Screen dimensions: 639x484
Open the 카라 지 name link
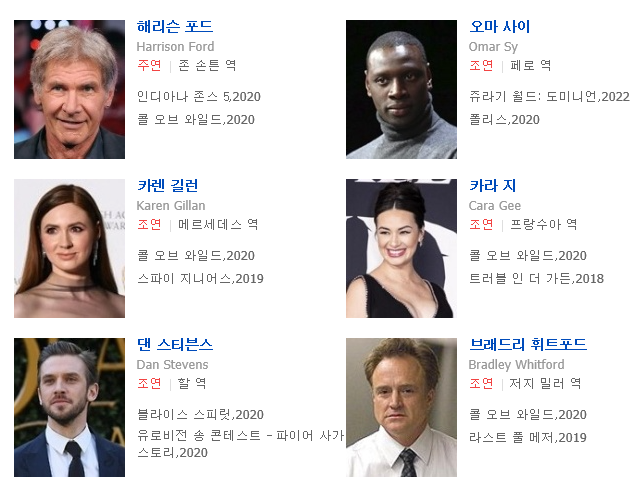click(x=492, y=185)
